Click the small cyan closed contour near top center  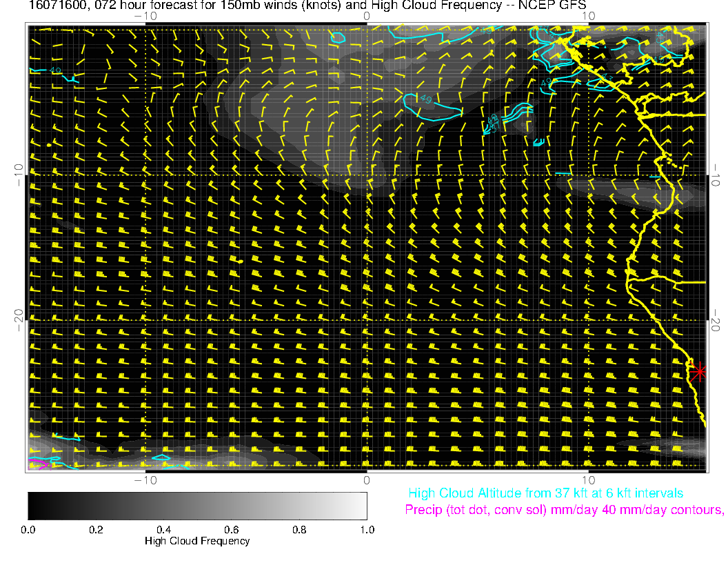tap(338, 37)
